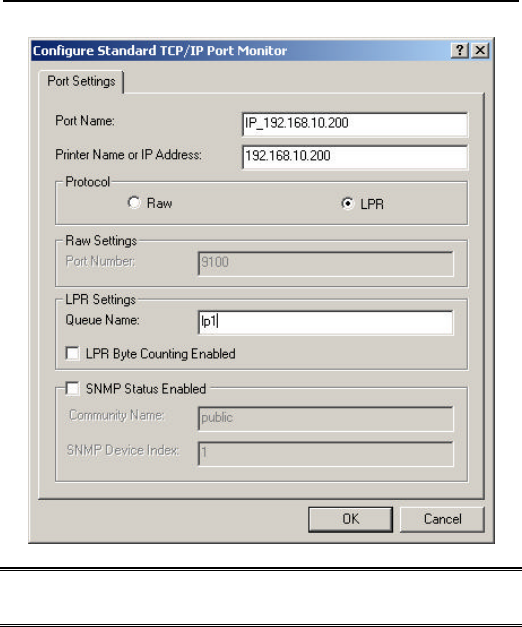Enable LPR Byte Counting checkbox
The image size is (522, 627).
click(72, 353)
